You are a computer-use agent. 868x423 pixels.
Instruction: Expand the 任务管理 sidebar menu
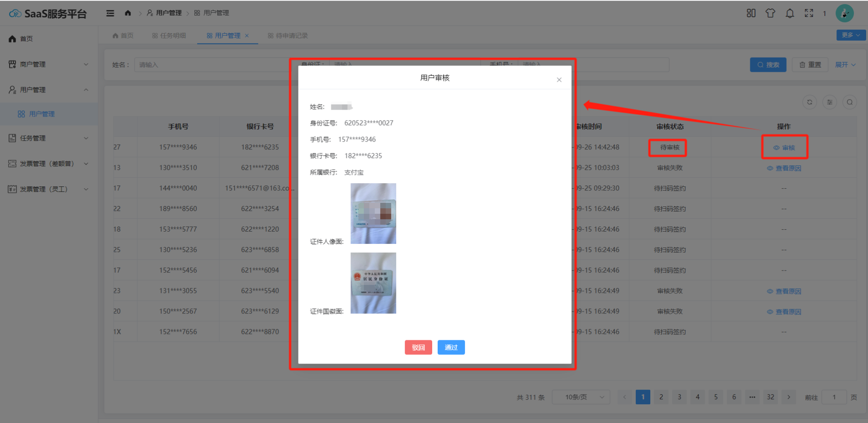48,138
